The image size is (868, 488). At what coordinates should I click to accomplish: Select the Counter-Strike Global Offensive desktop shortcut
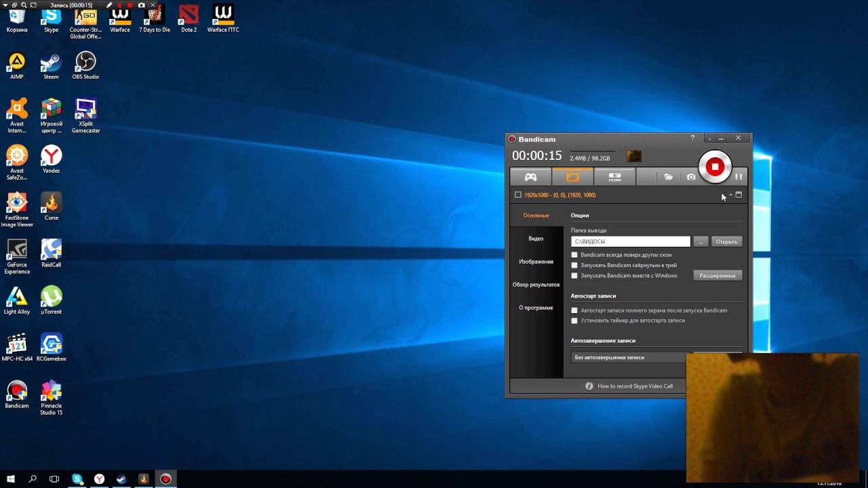click(85, 23)
